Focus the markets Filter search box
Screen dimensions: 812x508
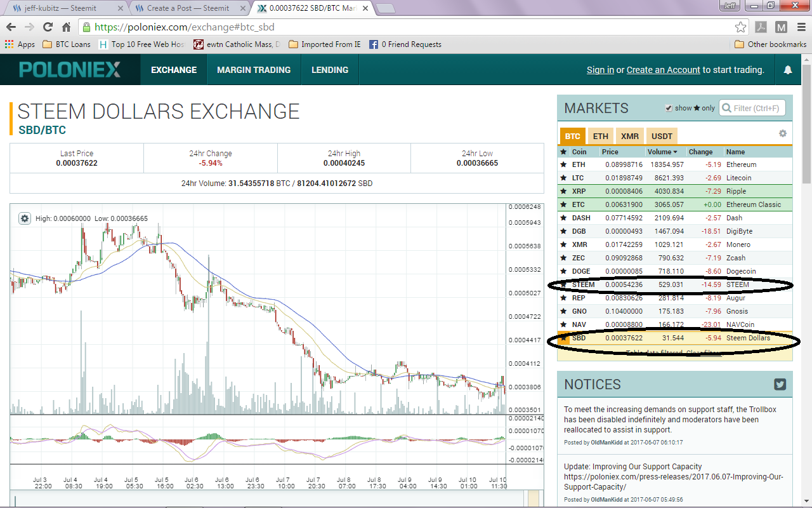pos(753,108)
